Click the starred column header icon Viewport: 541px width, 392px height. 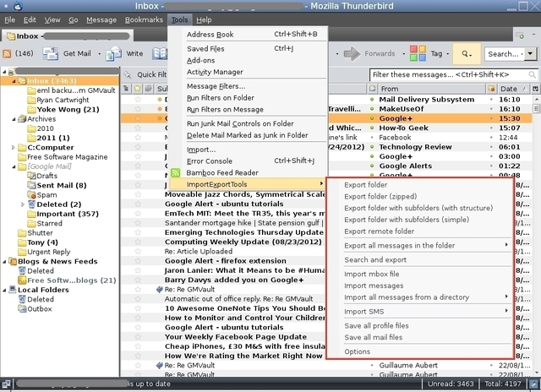pos(137,89)
